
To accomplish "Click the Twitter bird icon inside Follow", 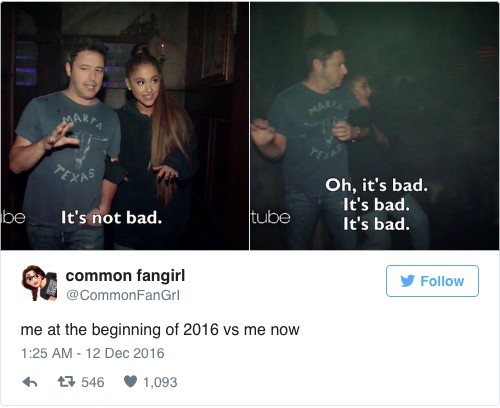I will tap(407, 281).
